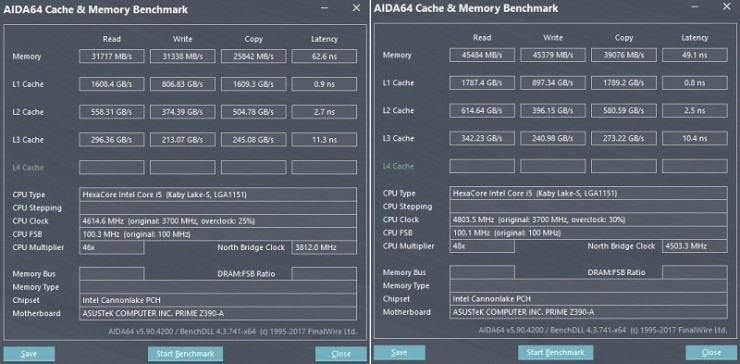740x364 pixels.
Task: Click the Close button in the right window
Action: click(x=711, y=352)
